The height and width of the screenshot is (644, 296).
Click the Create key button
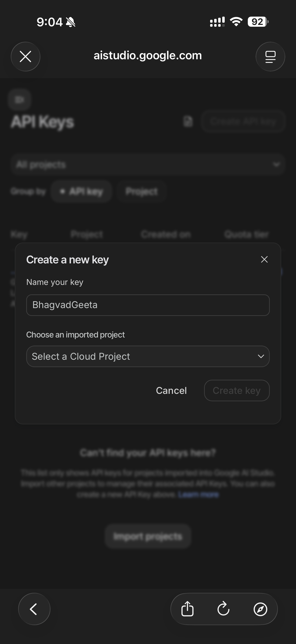pyautogui.click(x=237, y=390)
